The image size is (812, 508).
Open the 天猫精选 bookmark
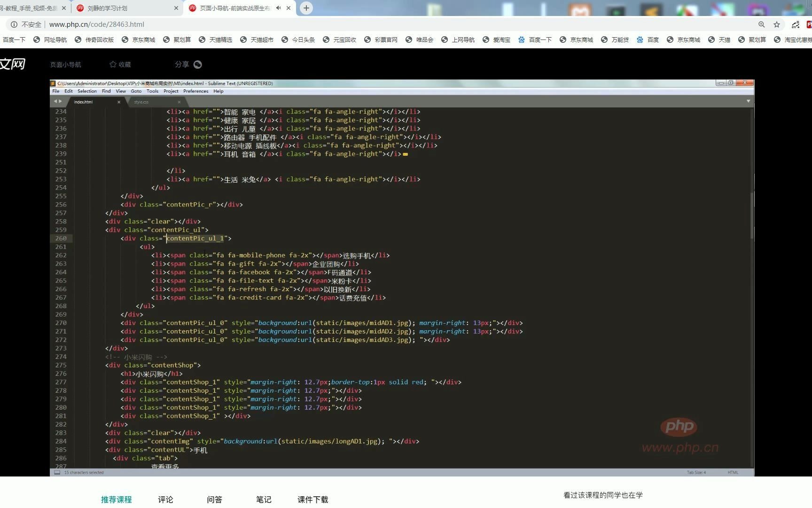215,40
